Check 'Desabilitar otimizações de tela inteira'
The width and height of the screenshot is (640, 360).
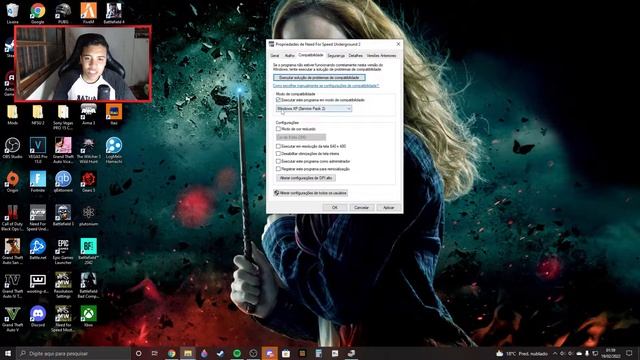(x=278, y=154)
